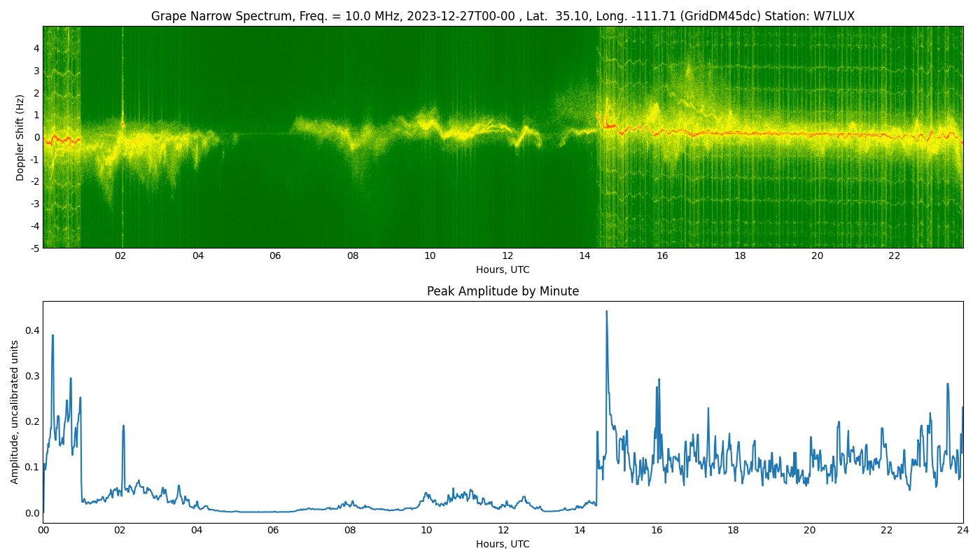Click the Doppler shift tick label '-1'
Viewport: 980px width, 560px height.
34,160
